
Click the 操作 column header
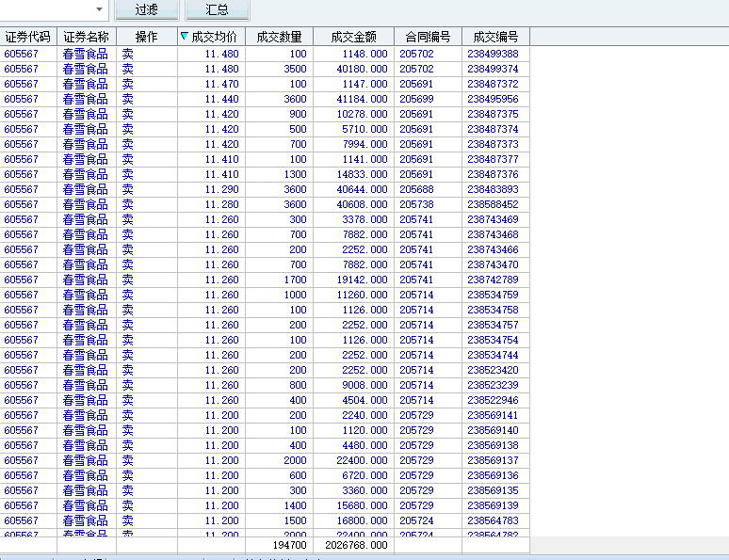click(x=146, y=37)
